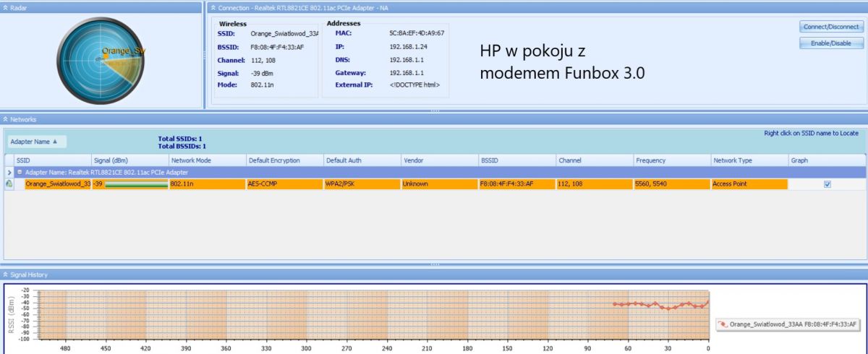Click the -39 signal strength bar
The height and width of the screenshot is (354, 868).
click(136, 184)
